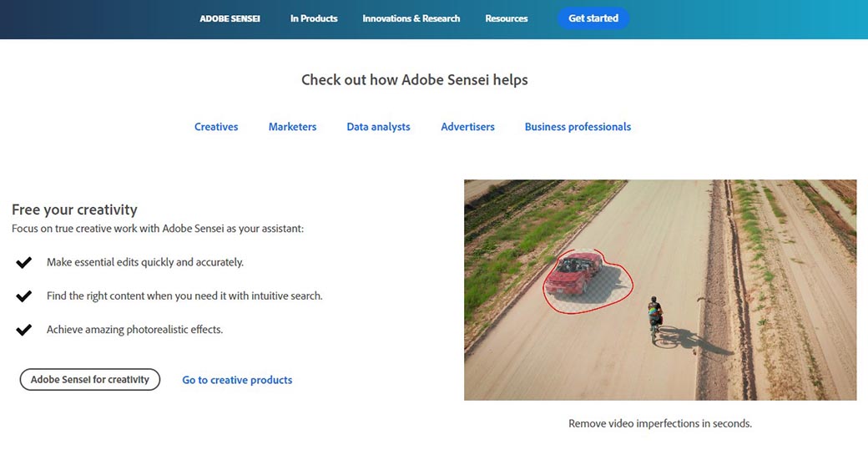Switch to the Creatives tab
This screenshot has height=470, width=868.
click(x=216, y=127)
